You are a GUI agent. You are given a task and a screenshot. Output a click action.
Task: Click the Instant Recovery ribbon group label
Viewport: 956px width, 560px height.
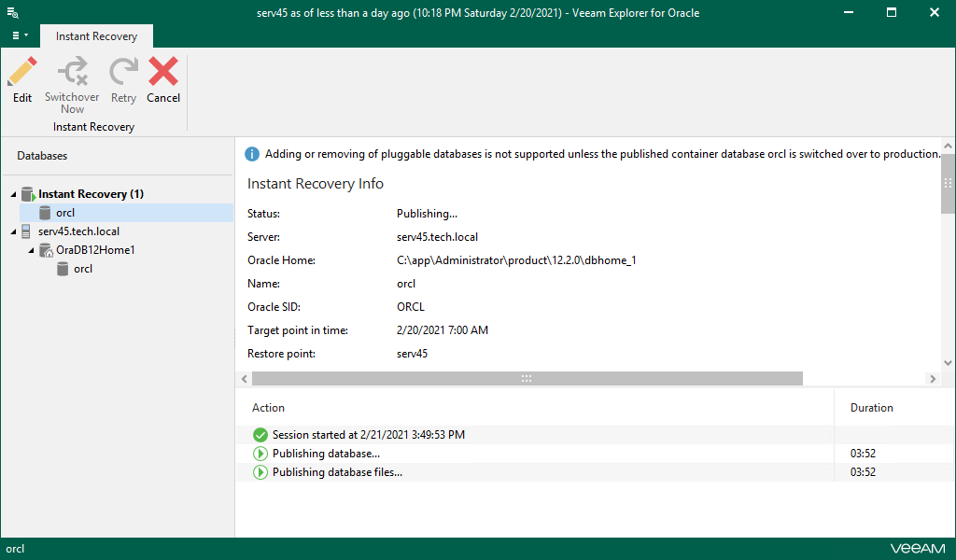tap(94, 127)
